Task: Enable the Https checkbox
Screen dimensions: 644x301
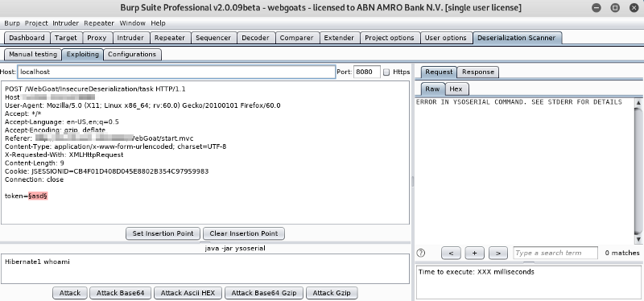Action: 386,72
